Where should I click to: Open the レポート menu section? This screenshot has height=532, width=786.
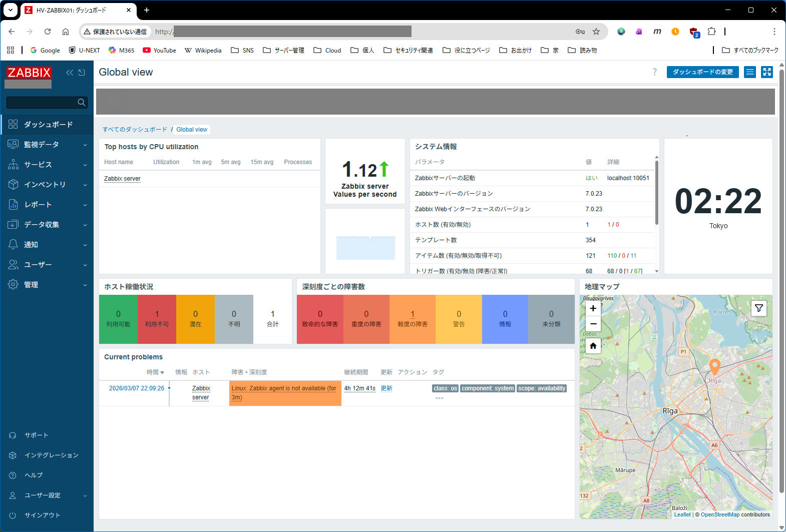pyautogui.click(x=47, y=204)
